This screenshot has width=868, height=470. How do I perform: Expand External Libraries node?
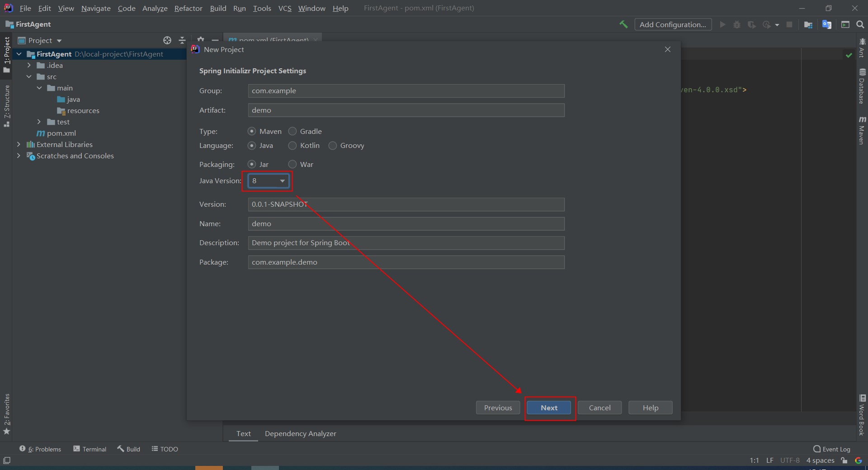click(19, 144)
